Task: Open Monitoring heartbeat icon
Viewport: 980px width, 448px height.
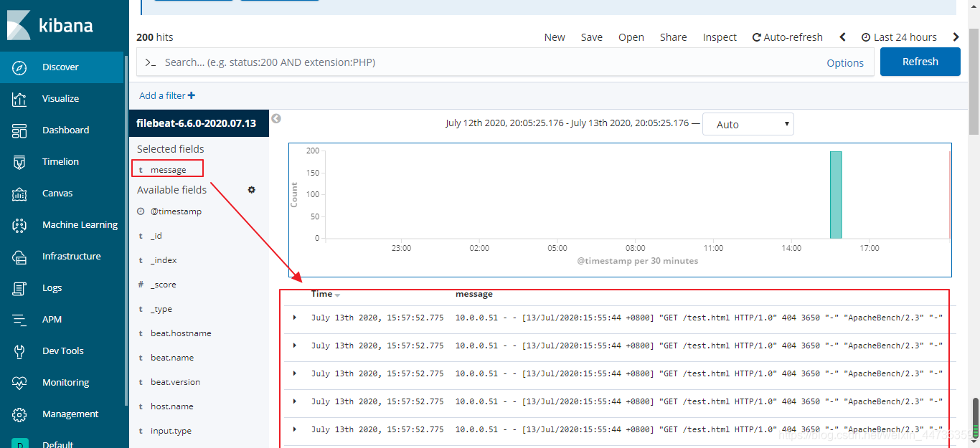Action: (20, 383)
